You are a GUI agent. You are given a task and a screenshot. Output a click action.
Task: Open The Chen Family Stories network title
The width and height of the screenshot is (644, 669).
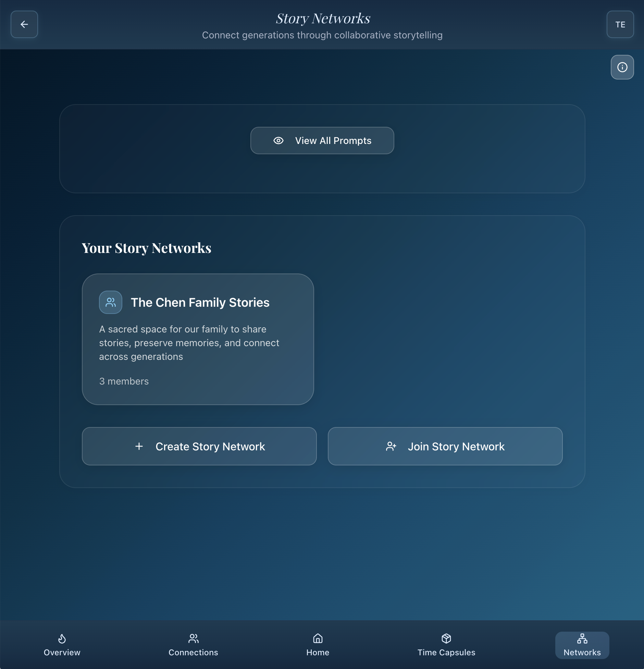coord(200,303)
